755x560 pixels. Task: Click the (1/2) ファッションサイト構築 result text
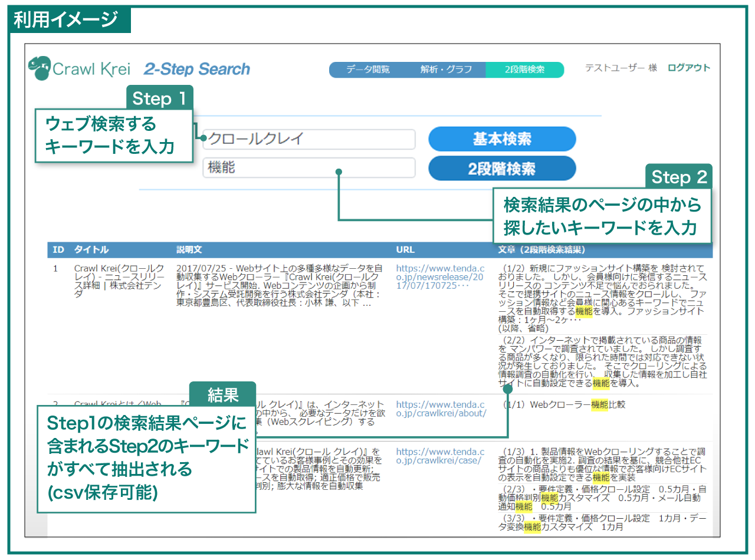click(602, 298)
